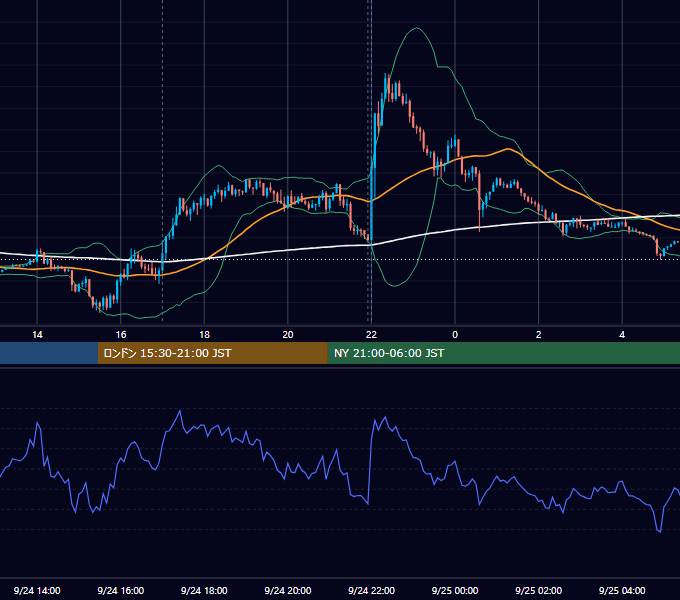Click the '9/24 20:00' time label
Screen dimensions: 680x600
pos(288,590)
